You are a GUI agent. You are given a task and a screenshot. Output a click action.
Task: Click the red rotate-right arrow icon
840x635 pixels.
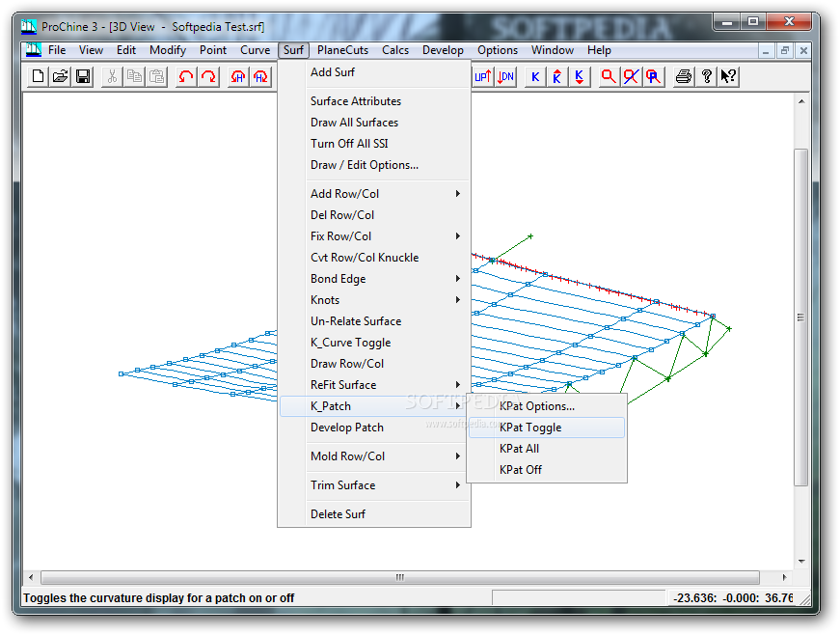208,76
